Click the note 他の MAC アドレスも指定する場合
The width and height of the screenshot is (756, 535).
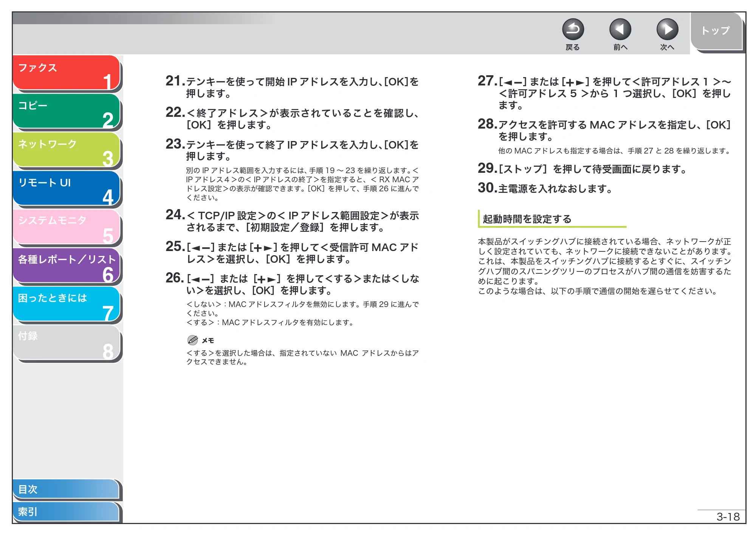pos(614,151)
